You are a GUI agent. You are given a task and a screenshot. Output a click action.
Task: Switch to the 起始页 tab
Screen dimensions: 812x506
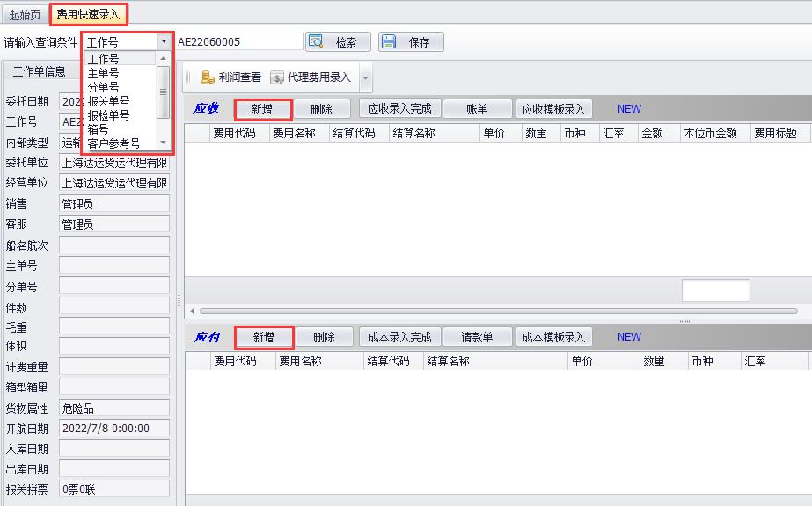[25, 14]
